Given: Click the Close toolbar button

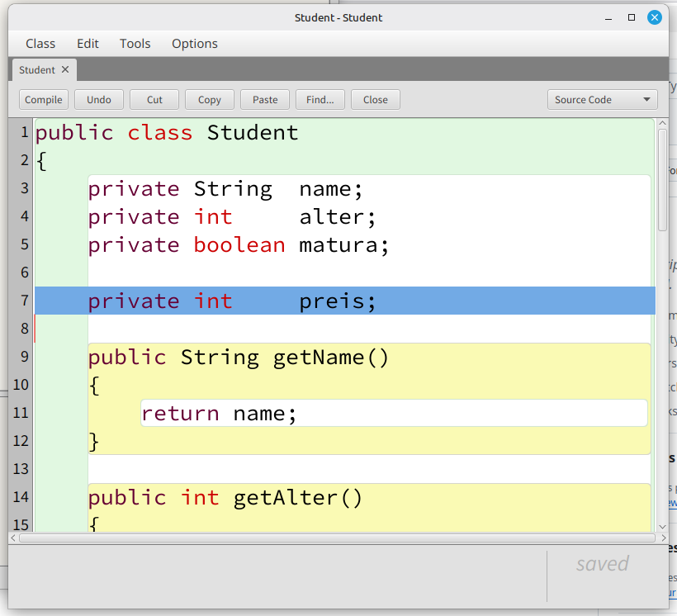Looking at the screenshot, I should coord(375,100).
